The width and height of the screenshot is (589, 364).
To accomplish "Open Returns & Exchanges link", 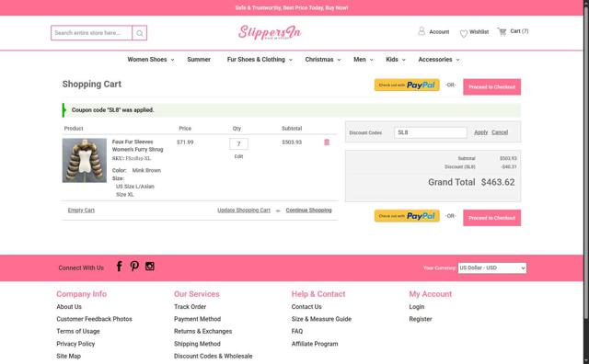I will tap(202, 331).
